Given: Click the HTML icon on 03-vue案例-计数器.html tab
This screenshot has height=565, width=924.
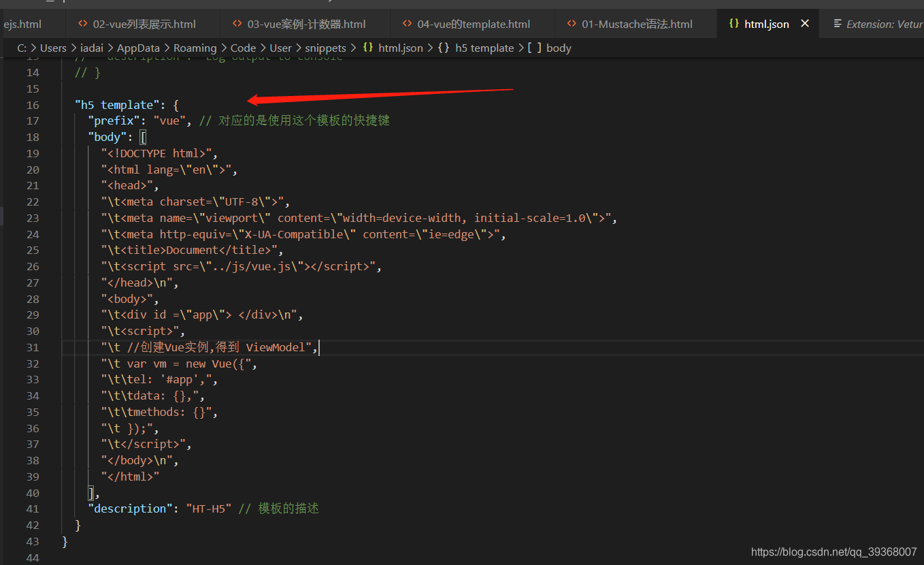Looking at the screenshot, I should click(x=236, y=23).
